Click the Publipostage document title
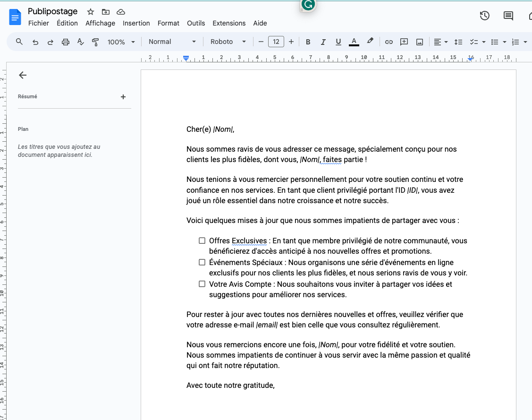The width and height of the screenshot is (532, 420). coord(52,11)
